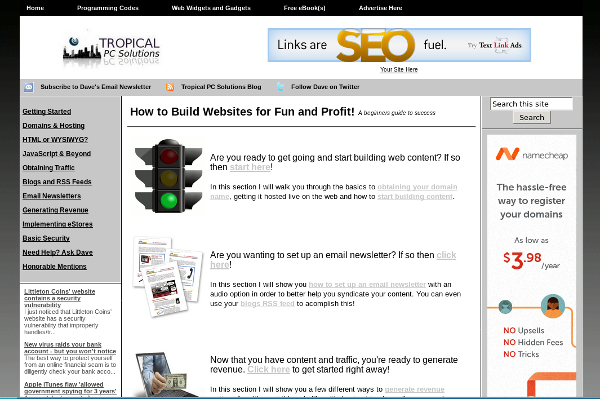Screen dimensions: 600x399
Task: Open Programming Codes in top navigation
Action: (x=108, y=8)
